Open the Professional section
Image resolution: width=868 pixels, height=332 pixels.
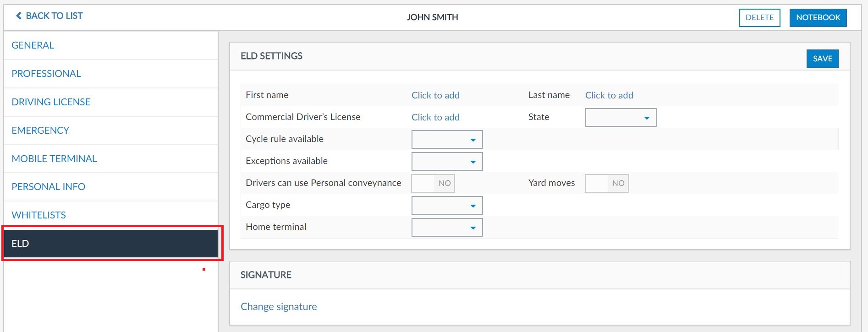point(46,74)
